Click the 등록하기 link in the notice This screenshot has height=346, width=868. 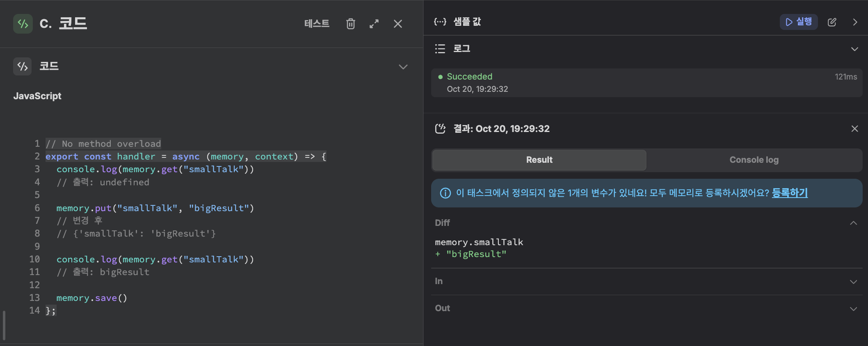[790, 193]
